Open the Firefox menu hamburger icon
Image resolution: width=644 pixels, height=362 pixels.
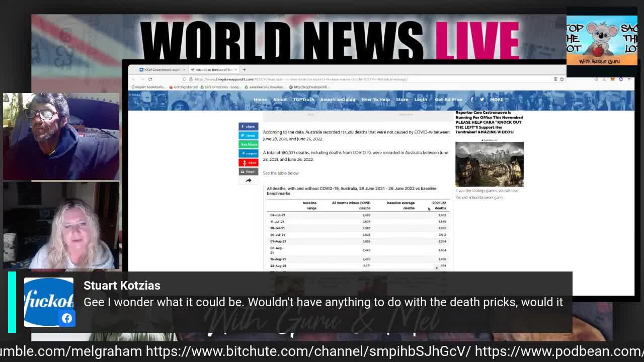coord(629,79)
